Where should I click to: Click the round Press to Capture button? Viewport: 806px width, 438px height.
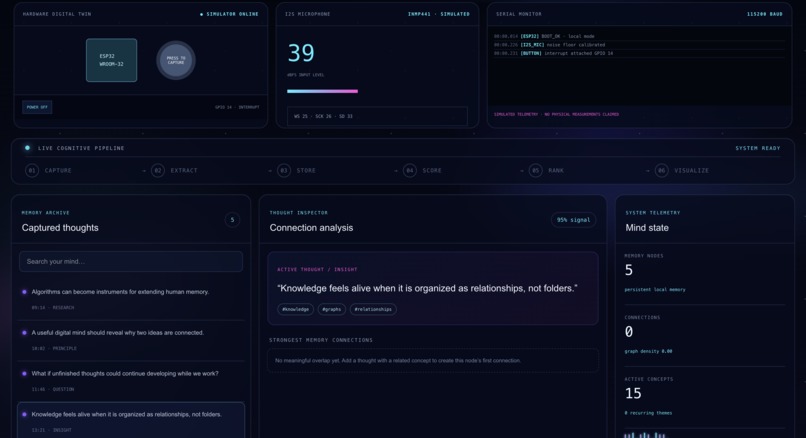click(176, 60)
